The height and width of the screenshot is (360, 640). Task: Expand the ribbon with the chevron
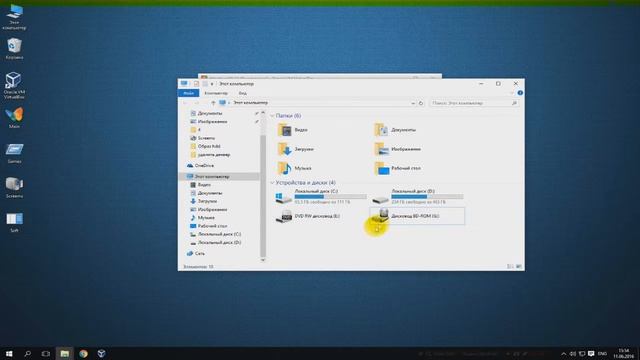512,93
